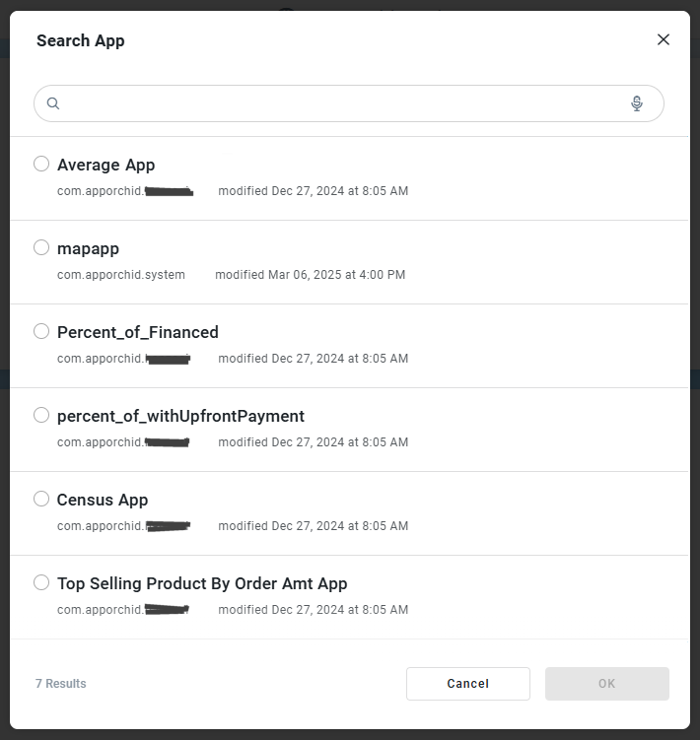Choose the mapapp radio button
700x740 pixels.
41,247
